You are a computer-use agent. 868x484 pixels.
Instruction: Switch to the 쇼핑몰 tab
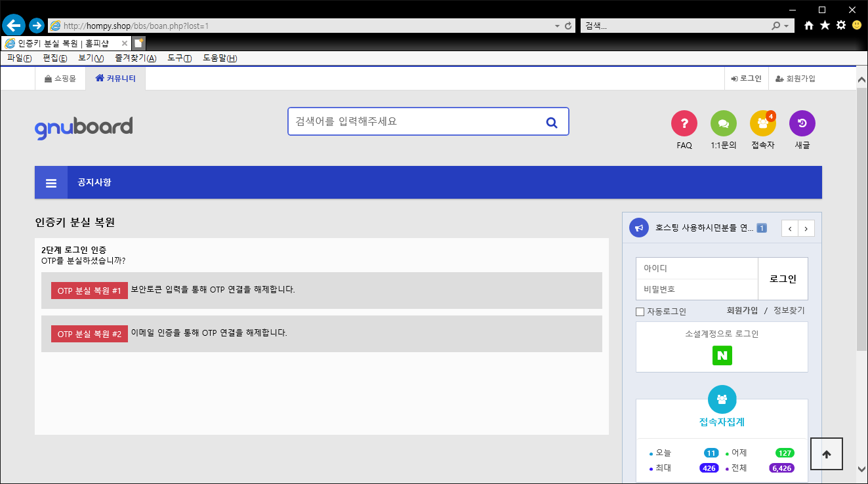[60, 79]
